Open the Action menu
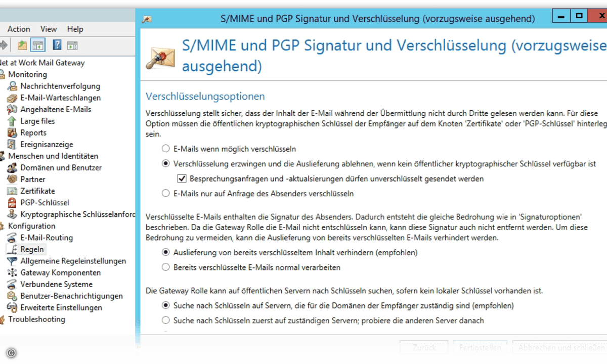 pyautogui.click(x=19, y=29)
